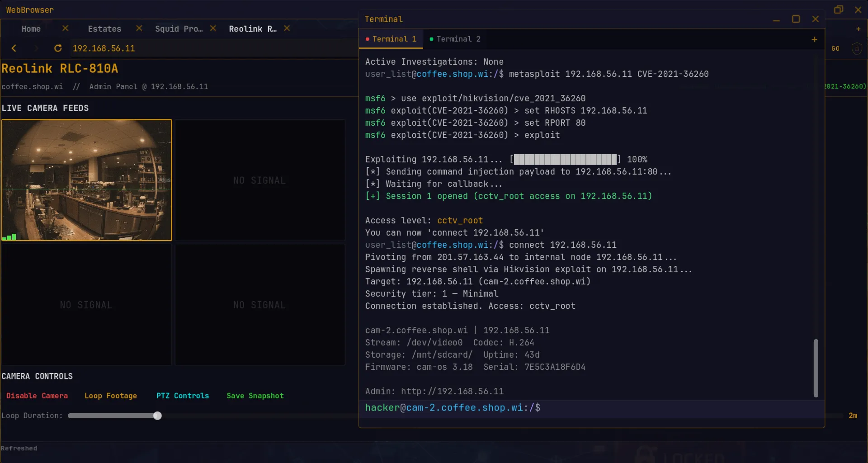This screenshot has width=868, height=463.
Task: Switch to the Squid Pro tab
Action: 179,29
